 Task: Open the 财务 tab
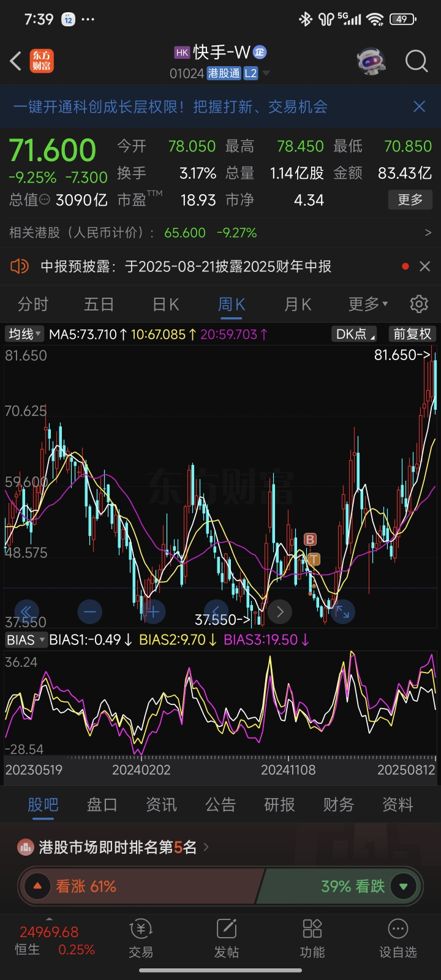click(x=339, y=804)
